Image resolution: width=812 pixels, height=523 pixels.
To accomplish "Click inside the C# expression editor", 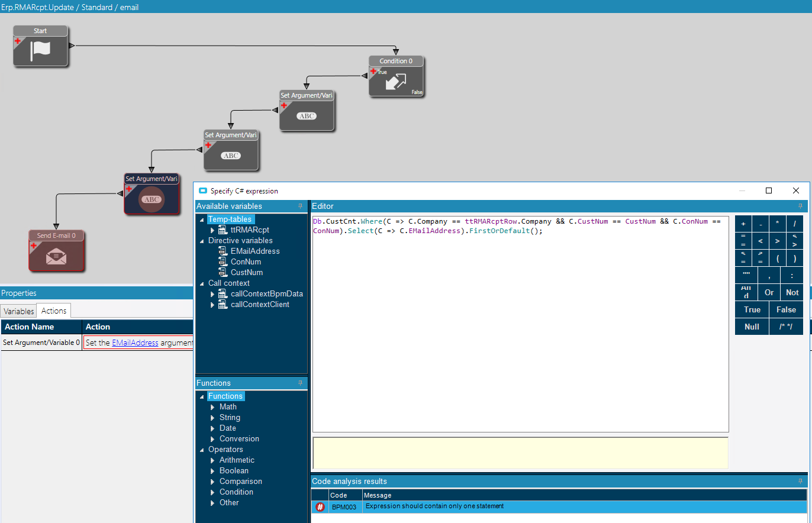I will tap(520, 324).
